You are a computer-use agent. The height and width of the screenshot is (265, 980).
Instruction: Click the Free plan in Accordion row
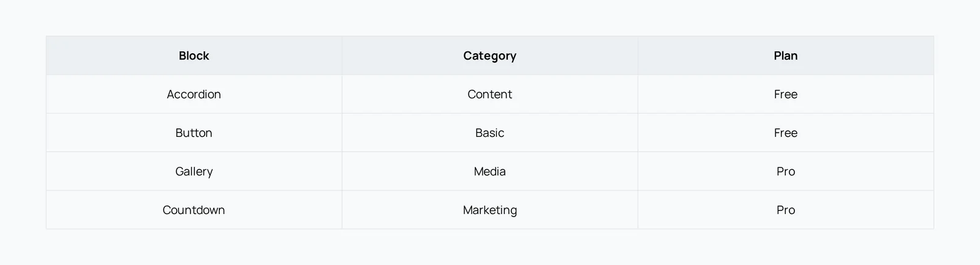[786, 94]
